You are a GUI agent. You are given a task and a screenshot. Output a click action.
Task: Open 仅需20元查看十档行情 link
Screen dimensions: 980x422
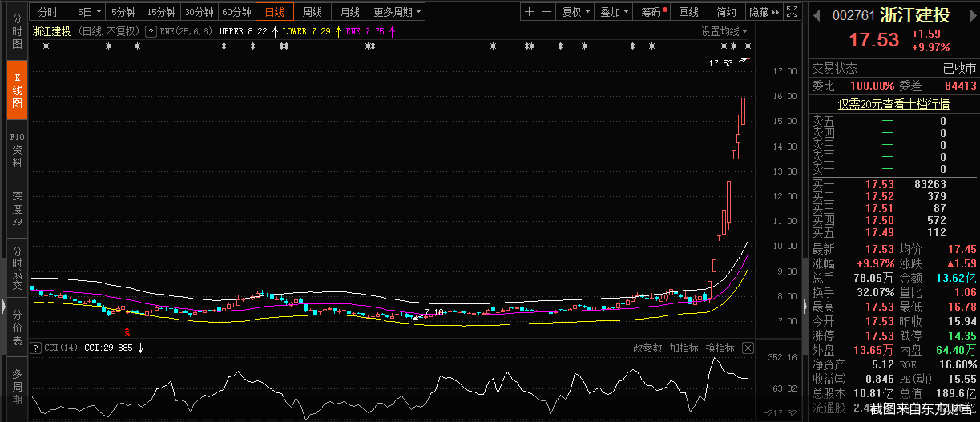point(894,103)
